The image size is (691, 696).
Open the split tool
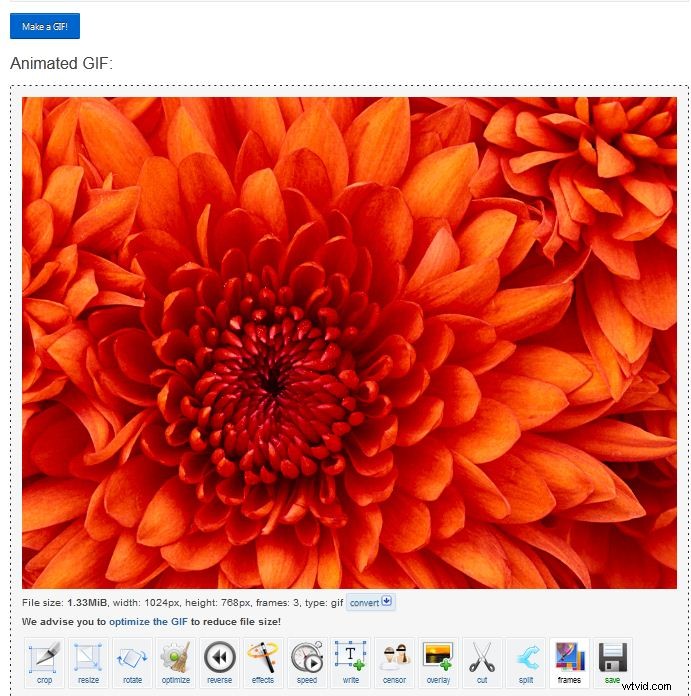pyautogui.click(x=525, y=662)
